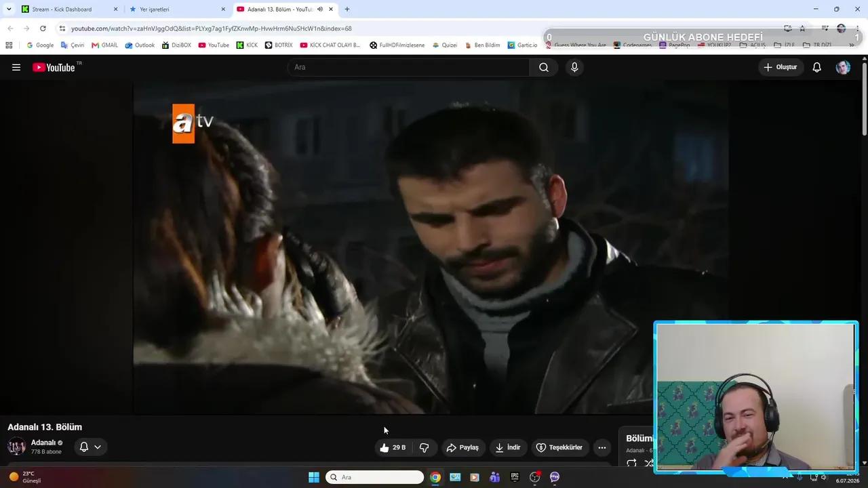Close the Stream - Kick Dashboard tab
Screen dimensions: 868x488
pyautogui.click(x=115, y=9)
